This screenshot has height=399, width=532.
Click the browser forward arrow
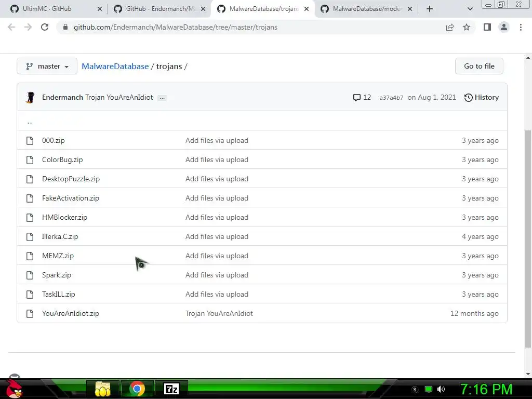tap(28, 27)
